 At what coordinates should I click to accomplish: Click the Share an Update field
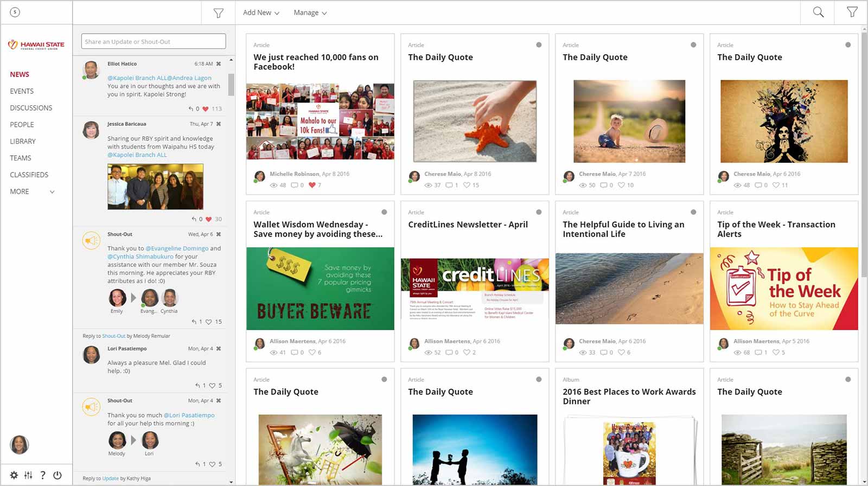coord(154,41)
